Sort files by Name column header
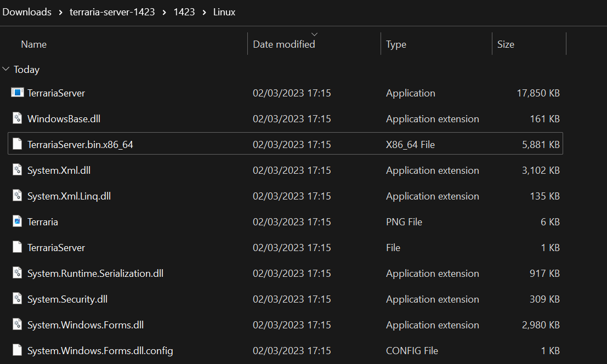The height and width of the screenshot is (364, 607). point(33,44)
